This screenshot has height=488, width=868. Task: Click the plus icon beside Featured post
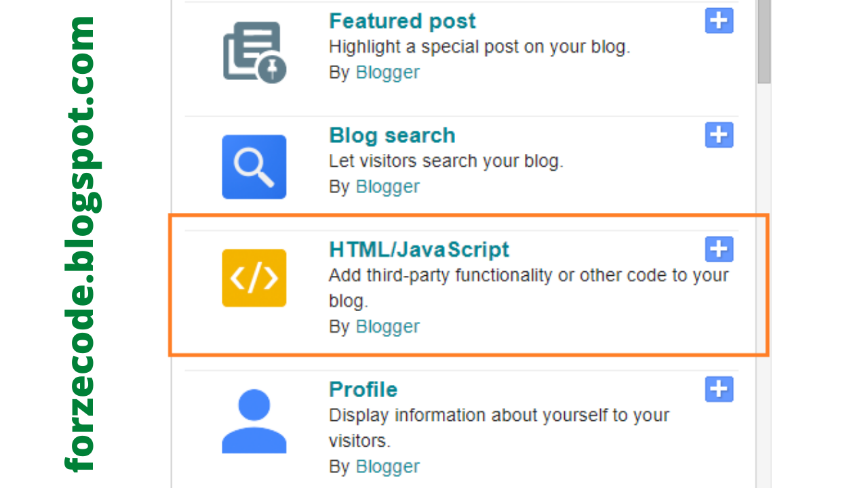tap(719, 20)
